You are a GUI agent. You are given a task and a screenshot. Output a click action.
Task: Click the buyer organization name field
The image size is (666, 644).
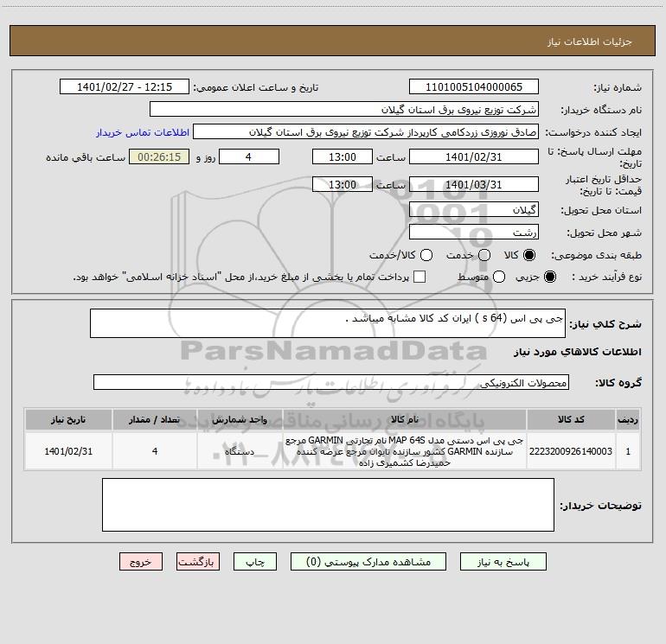click(344, 110)
